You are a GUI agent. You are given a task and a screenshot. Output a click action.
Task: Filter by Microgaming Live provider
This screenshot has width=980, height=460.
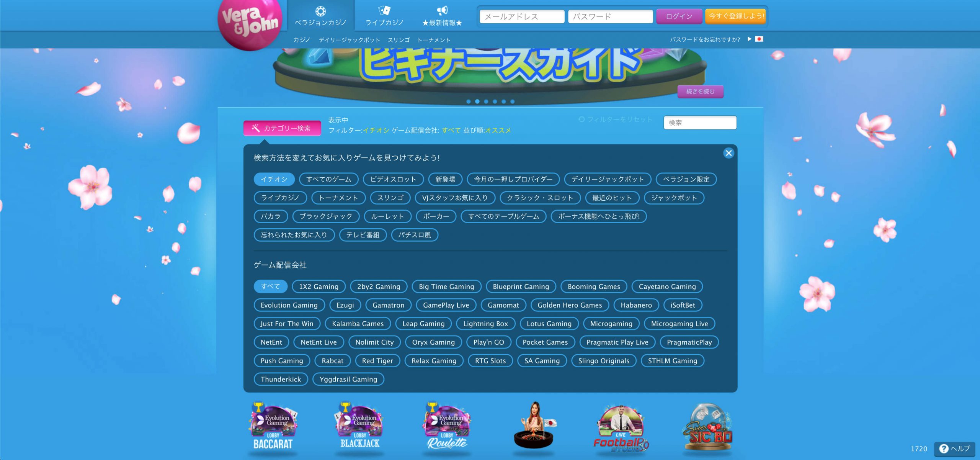(679, 324)
